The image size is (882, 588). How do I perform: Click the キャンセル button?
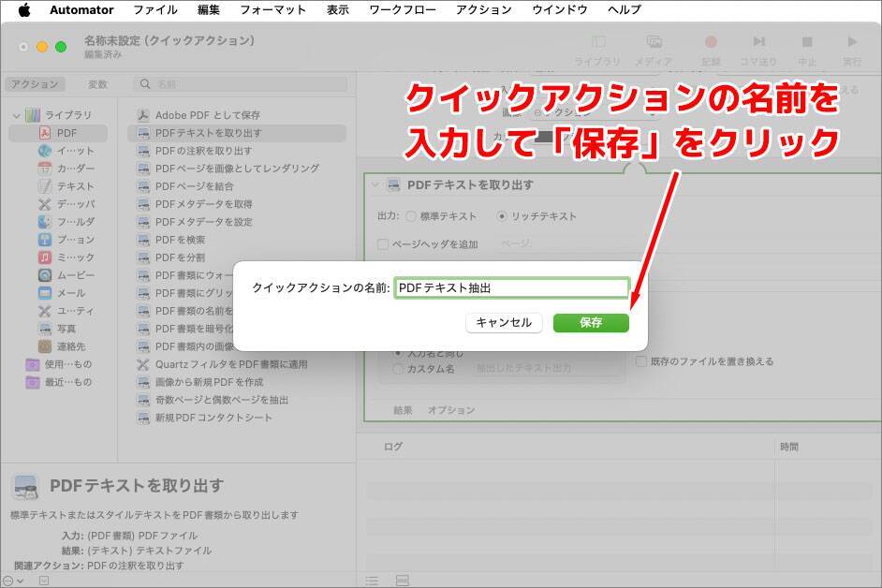click(x=504, y=322)
